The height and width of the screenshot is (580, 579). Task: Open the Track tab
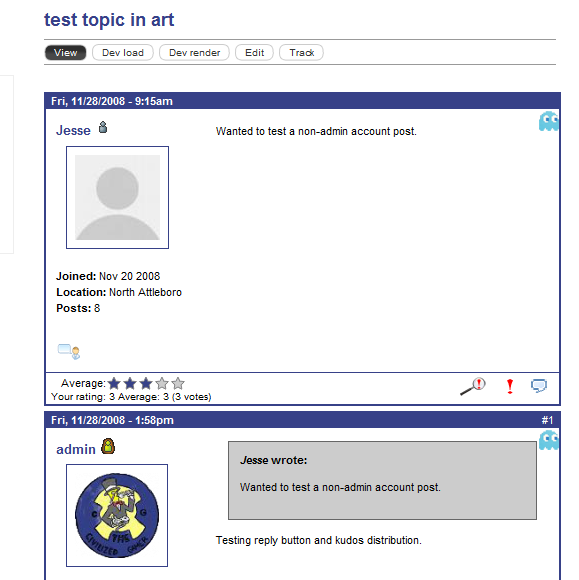302,53
